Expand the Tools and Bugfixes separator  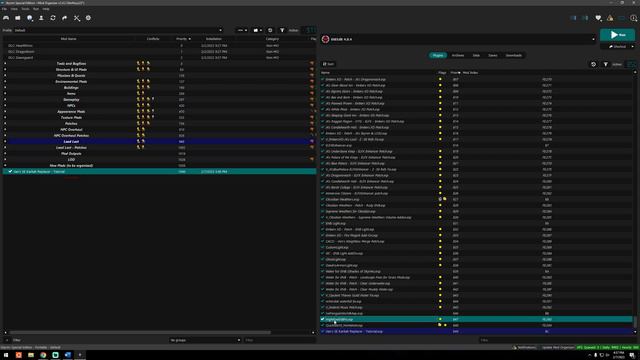pyautogui.click(x=5, y=63)
